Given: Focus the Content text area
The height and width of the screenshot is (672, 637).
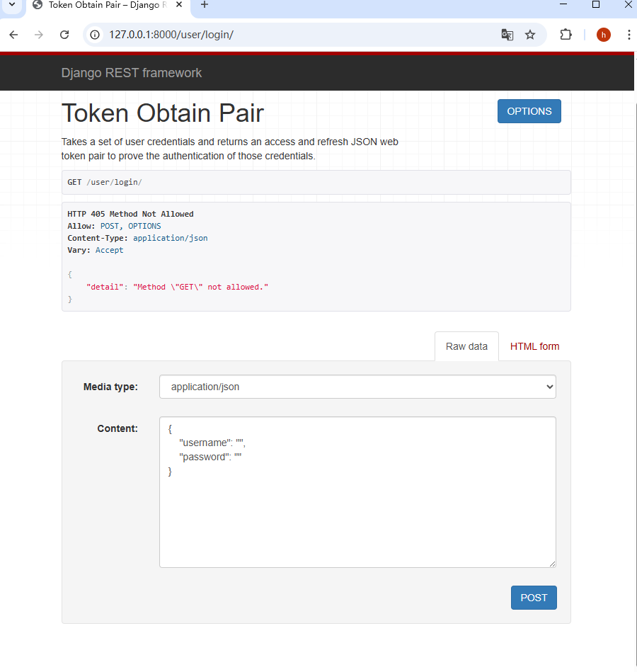Looking at the screenshot, I should tap(357, 492).
